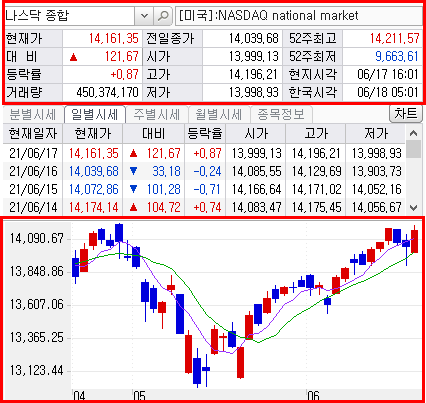Click the -0.24 percent change cell
This screenshot has height=403, width=426.
[207, 171]
